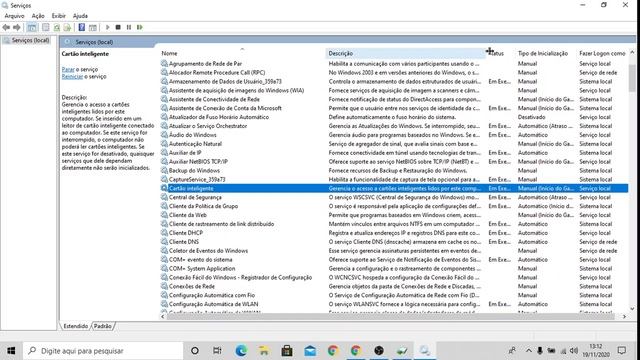This screenshot has height=360, width=640.
Task: Click the clock showing 19/11/2020
Action: pyautogui.click(x=596, y=351)
